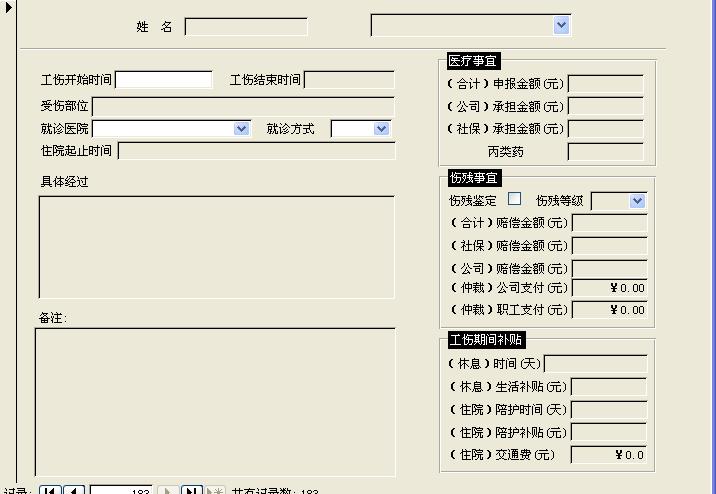Image resolution: width=716 pixels, height=494 pixels.
Task: Click the 受伤部位 field
Action: click(x=243, y=106)
